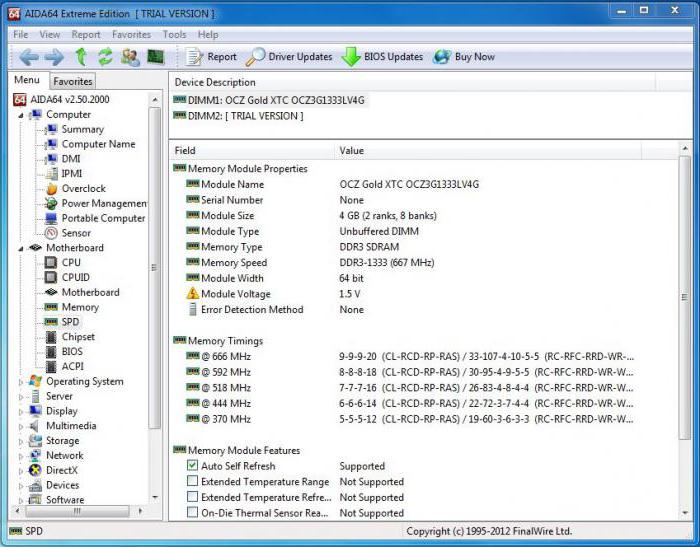Click the Back arrow toolbar icon
Image resolution: width=700 pixels, height=547 pixels.
point(29,57)
